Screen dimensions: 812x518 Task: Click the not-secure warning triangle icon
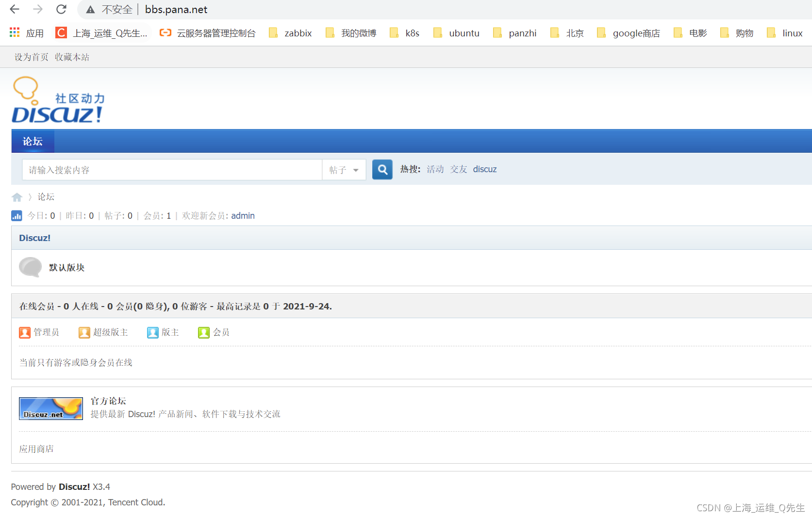coord(90,10)
